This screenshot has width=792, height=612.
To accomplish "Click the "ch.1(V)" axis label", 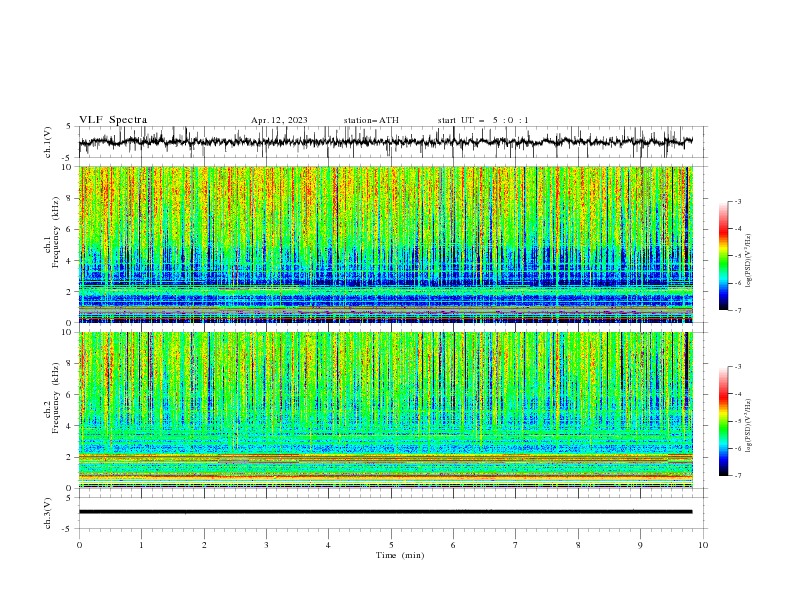I will [x=48, y=142].
